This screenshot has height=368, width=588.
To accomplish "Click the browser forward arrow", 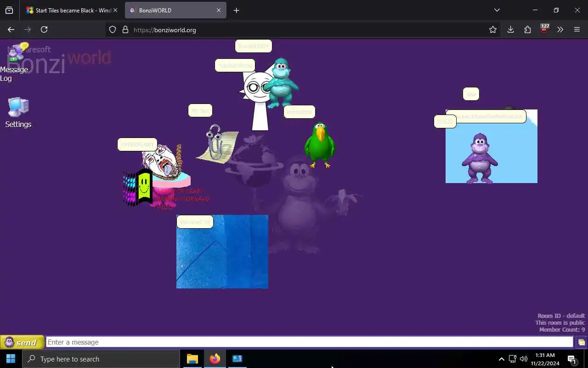I will 28,29.
